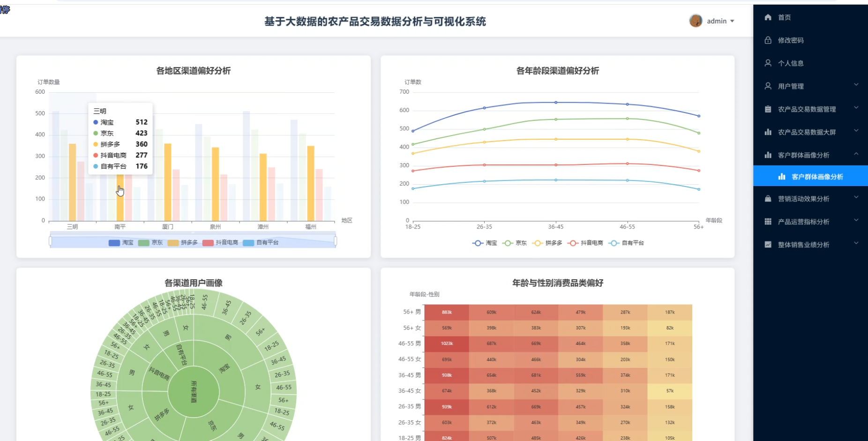
Task: Expand the 整体销售业绩分析 chevron
Action: coord(856,243)
